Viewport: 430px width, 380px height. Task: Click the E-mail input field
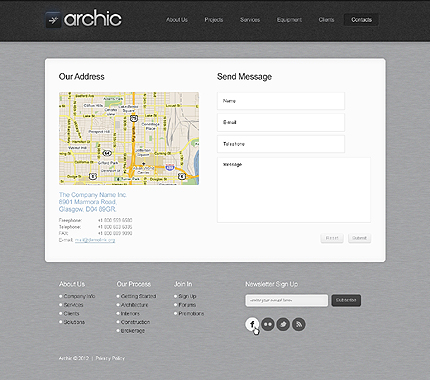point(281,122)
